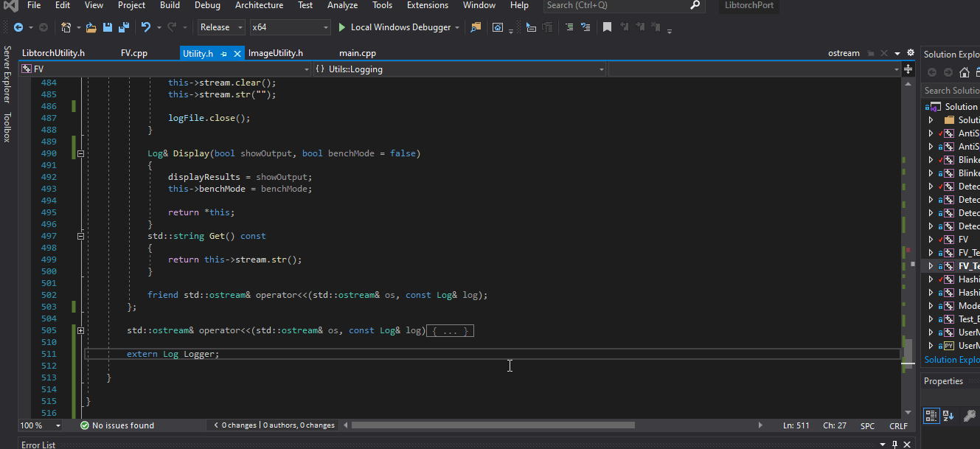Click the Open File folder icon
980x449 pixels.
[91, 27]
